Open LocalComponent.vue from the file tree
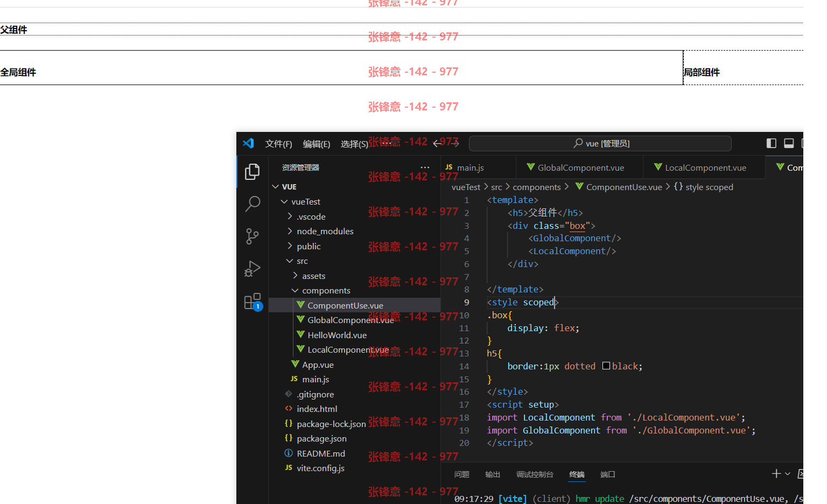 (348, 350)
